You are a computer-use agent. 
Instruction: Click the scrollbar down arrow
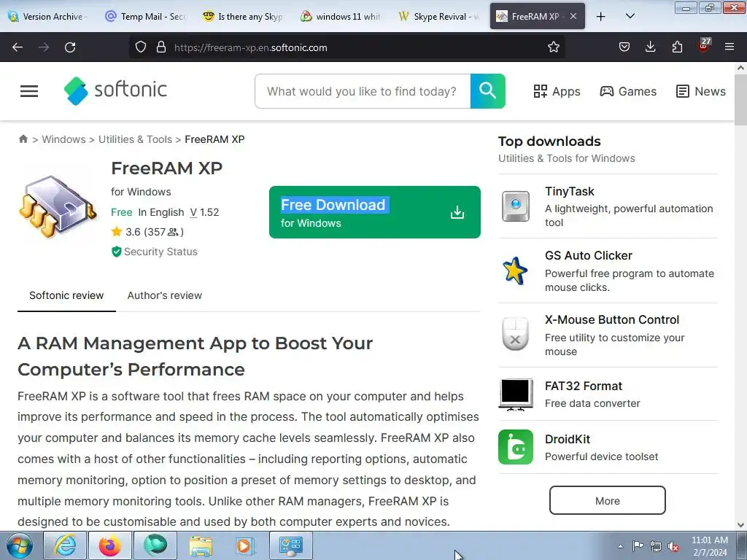pyautogui.click(x=740, y=525)
